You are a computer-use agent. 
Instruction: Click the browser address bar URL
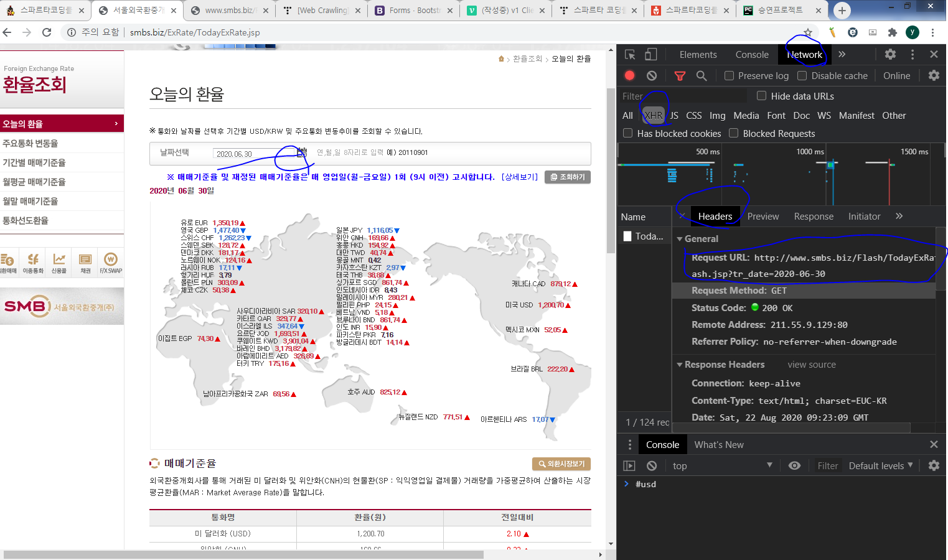coord(195,32)
